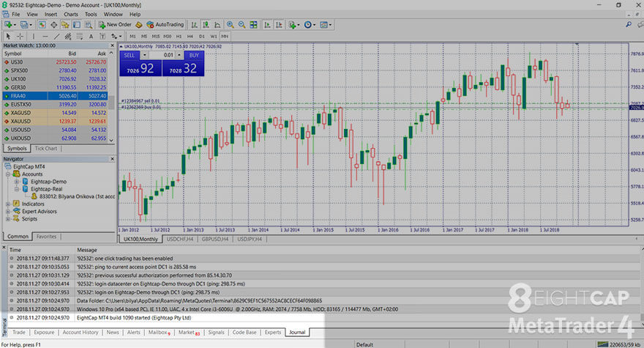Toggle the AutoTrading button

165,25
